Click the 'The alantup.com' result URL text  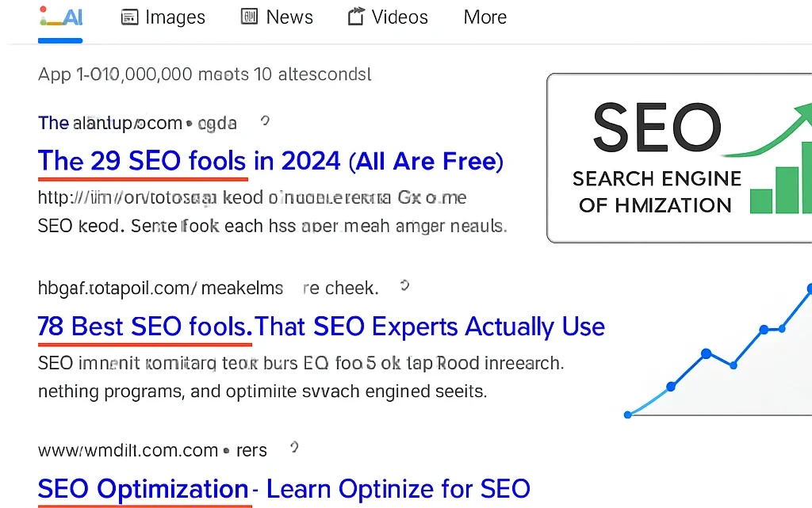[137, 123]
